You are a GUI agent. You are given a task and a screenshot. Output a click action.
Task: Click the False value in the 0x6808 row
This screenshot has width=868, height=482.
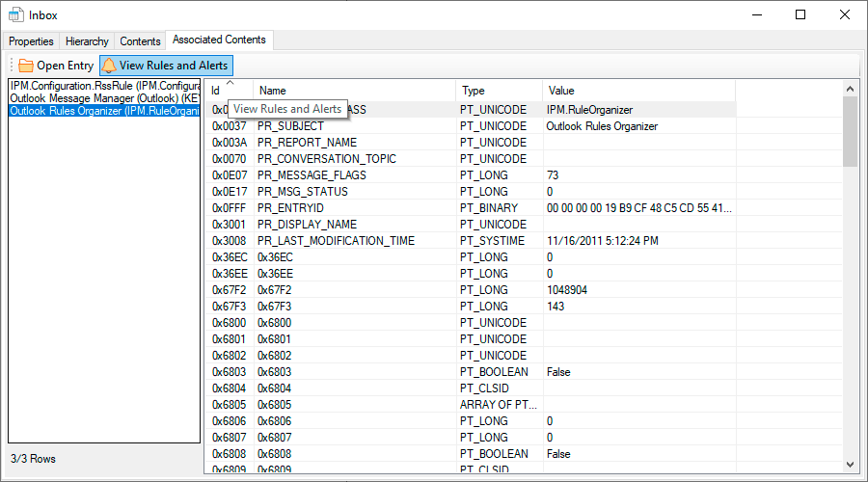(x=558, y=454)
